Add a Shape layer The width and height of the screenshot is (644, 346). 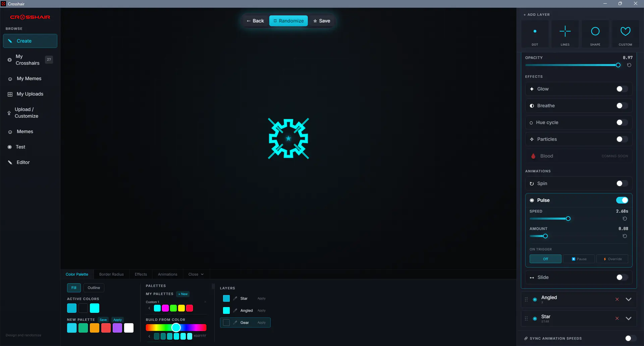point(595,34)
